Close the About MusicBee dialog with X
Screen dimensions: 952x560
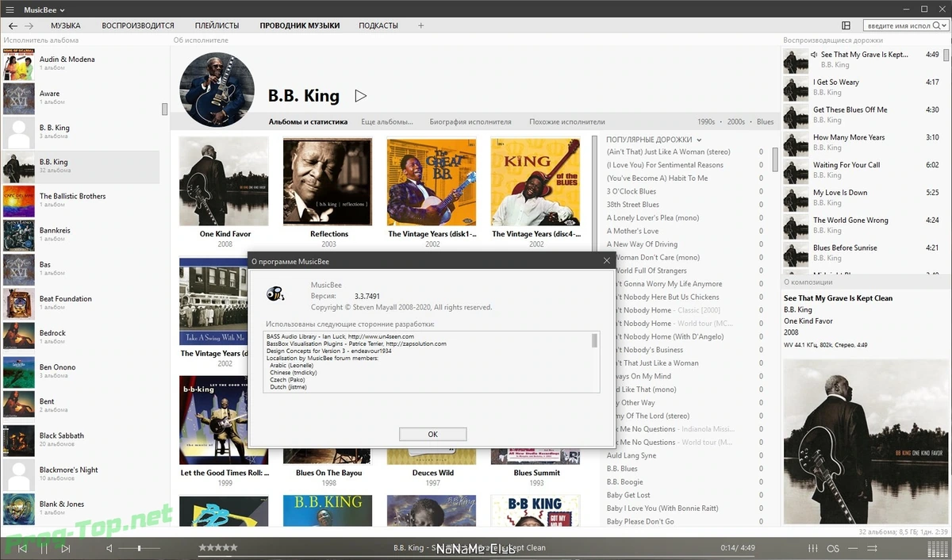click(x=607, y=260)
